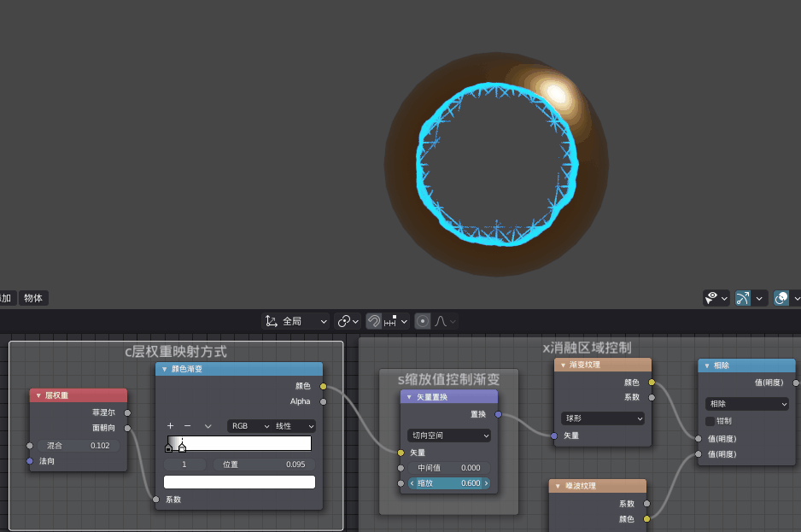Collapse the 噪波纹理 node
The width and height of the screenshot is (801, 532).
coord(558,486)
